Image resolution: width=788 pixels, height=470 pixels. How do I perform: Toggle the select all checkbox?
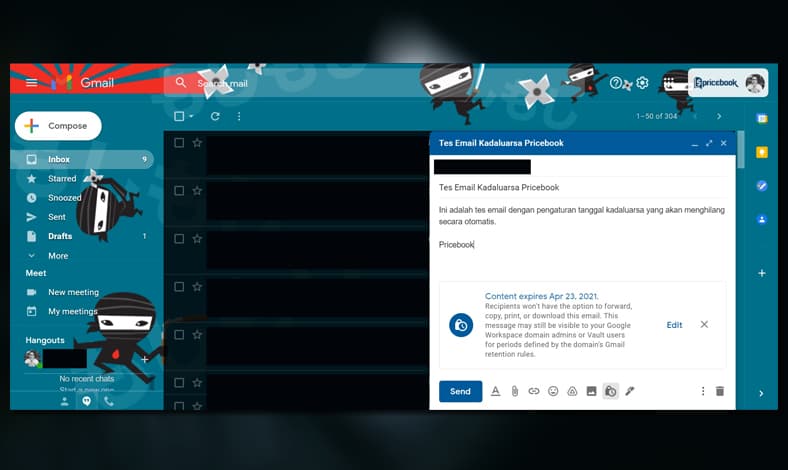tap(179, 116)
